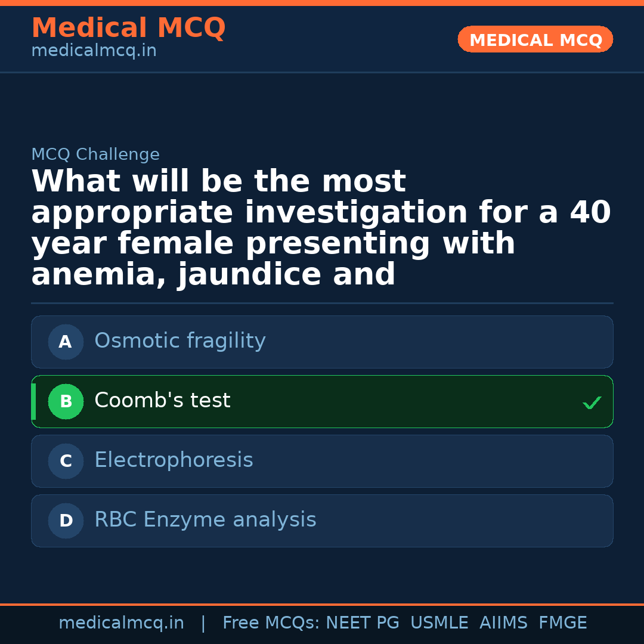644x644 pixels.
Task: Click the MCQ Challenge heading label
Action: (95, 155)
